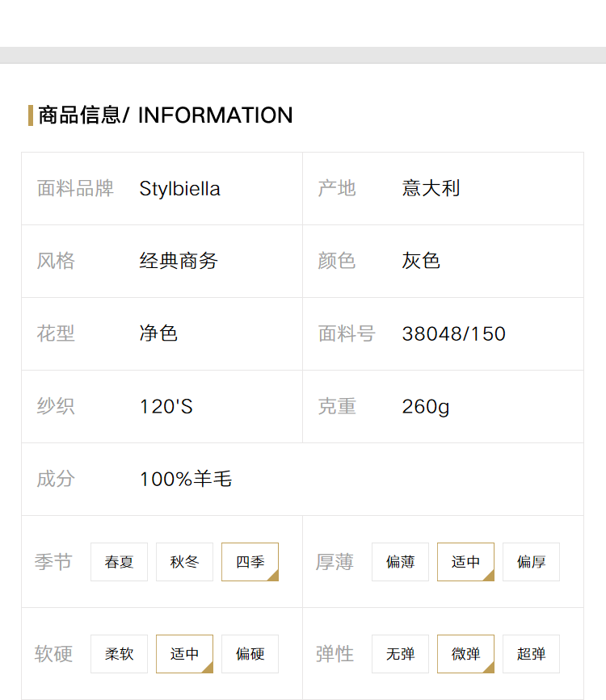Select 适中 thickness option
The image size is (606, 700).
click(465, 562)
